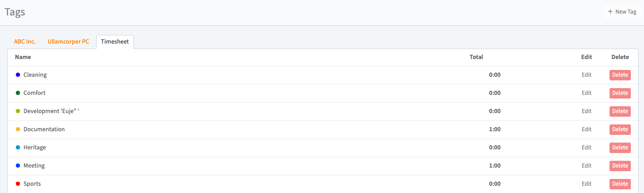
Task: Edit the Cleaning tag
Action: point(586,75)
